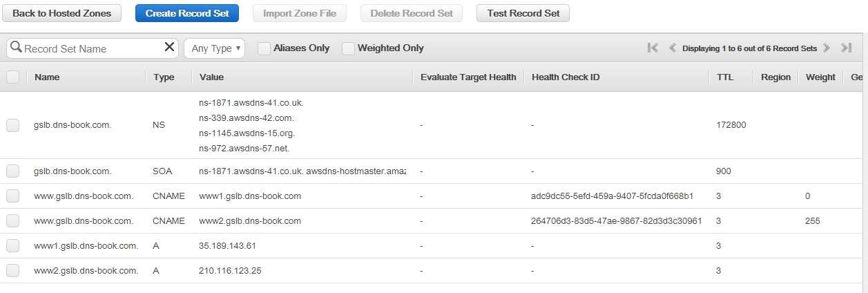868x293 pixels.
Task: Click the Create Record Set button
Action: tap(187, 13)
